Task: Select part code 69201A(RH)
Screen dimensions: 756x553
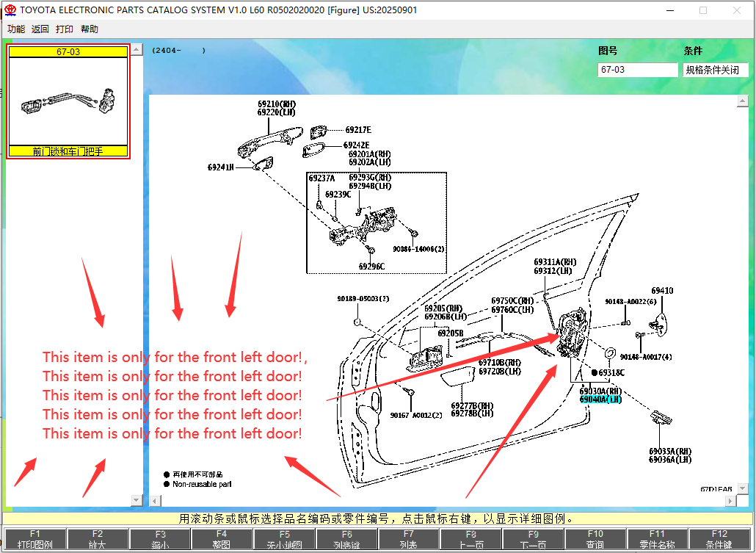Action: coord(370,154)
